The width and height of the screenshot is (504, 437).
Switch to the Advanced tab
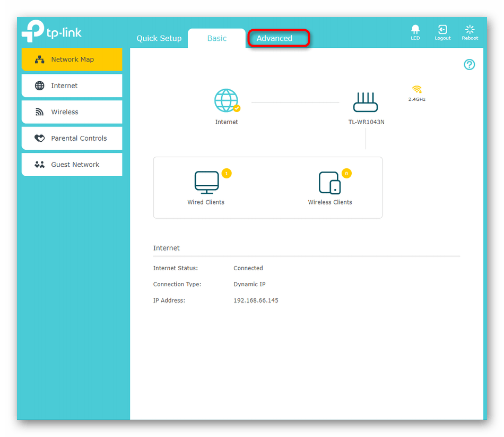[x=274, y=38]
